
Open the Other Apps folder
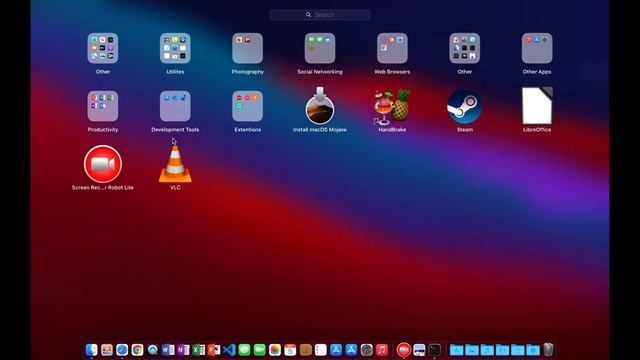tap(537, 49)
